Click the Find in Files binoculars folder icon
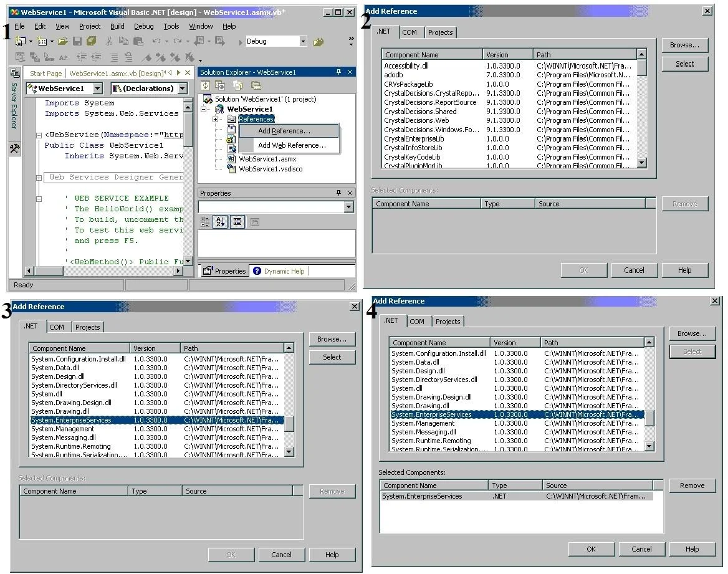The width and height of the screenshot is (728, 574). (318, 42)
